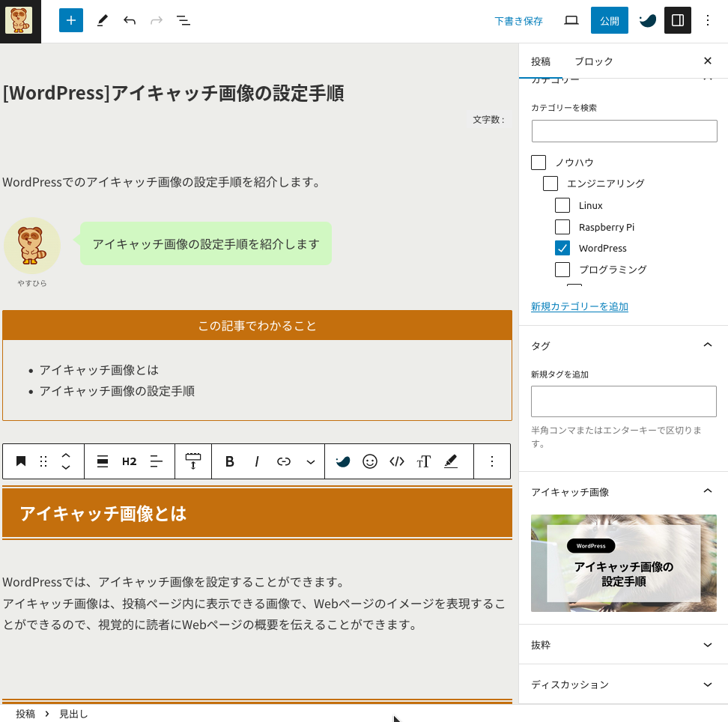Open block options three-dot menu
Image resolution: width=728 pixels, height=722 pixels.
click(491, 461)
